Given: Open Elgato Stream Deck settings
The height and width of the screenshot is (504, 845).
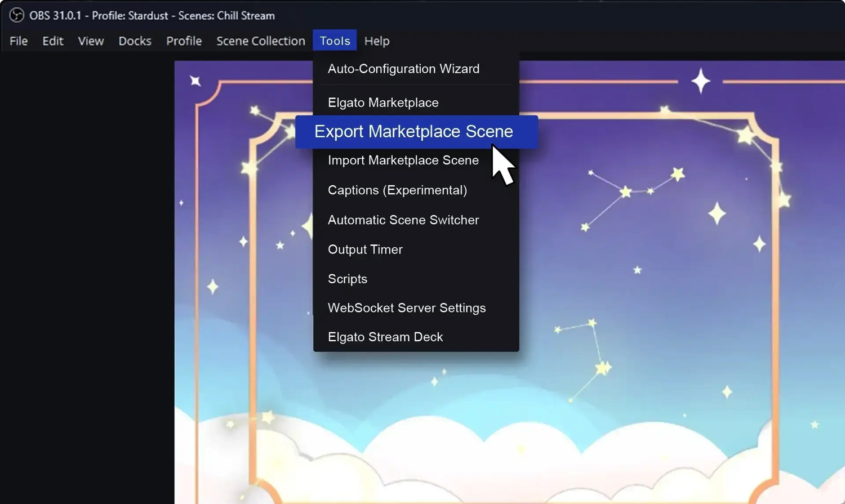Looking at the screenshot, I should pyautogui.click(x=385, y=337).
